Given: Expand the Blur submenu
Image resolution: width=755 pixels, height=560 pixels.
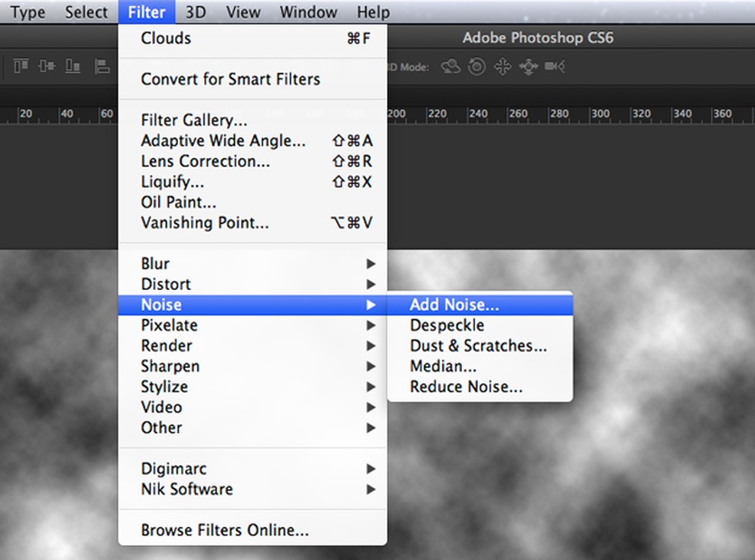Looking at the screenshot, I should (252, 264).
